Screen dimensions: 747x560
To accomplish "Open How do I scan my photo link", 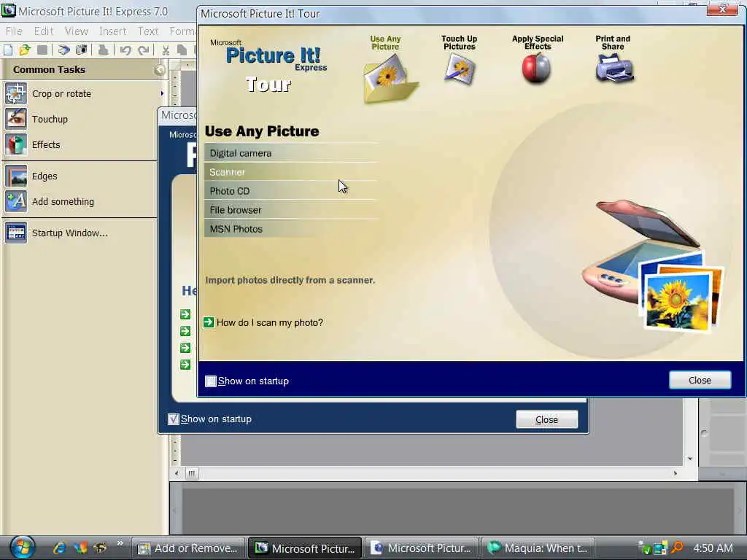I will point(270,322).
